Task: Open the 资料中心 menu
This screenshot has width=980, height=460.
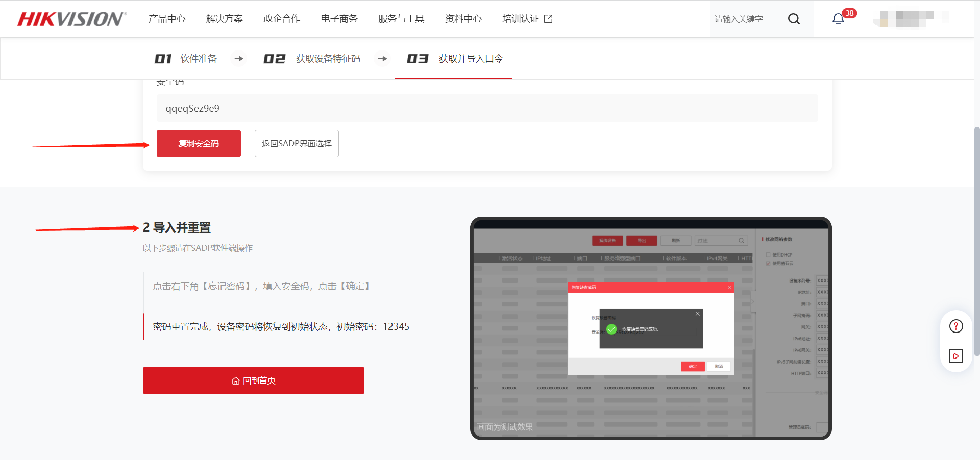Action: click(463, 19)
